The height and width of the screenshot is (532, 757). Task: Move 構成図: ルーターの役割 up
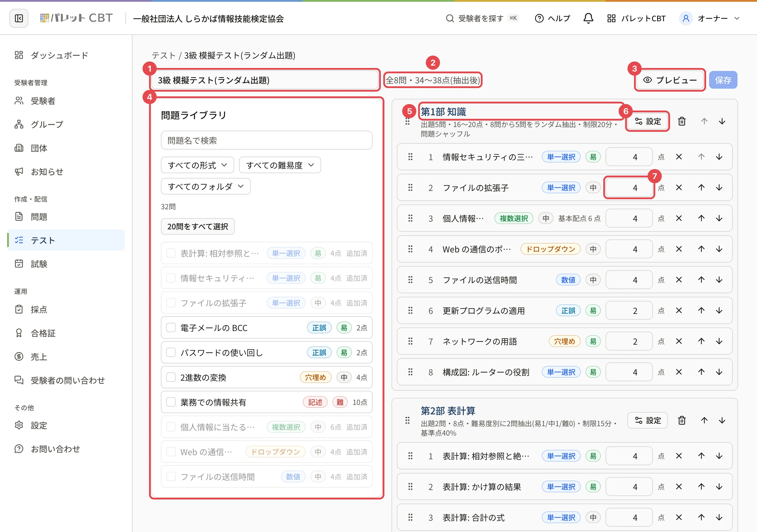[701, 372]
